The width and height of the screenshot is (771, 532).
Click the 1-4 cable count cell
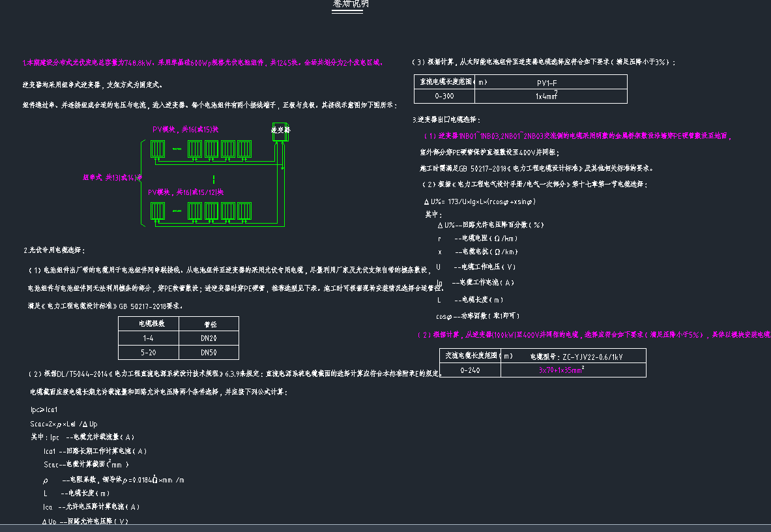(x=148, y=338)
